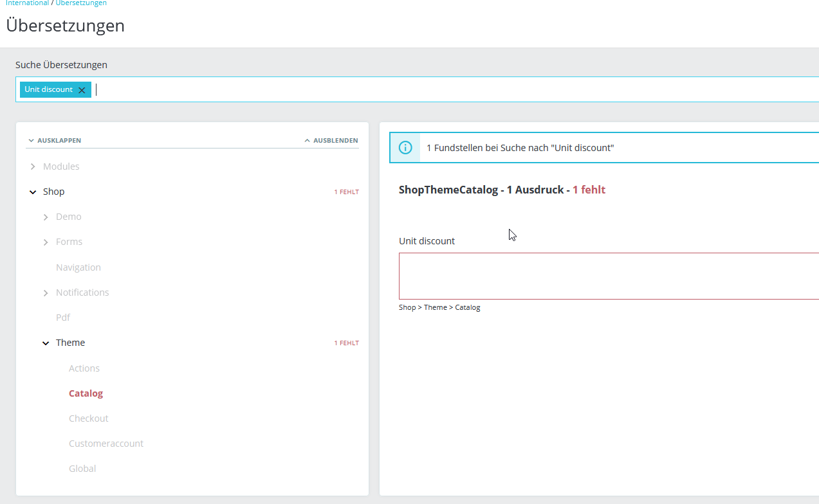
Task: Select the Demo tree item
Action: (x=68, y=217)
